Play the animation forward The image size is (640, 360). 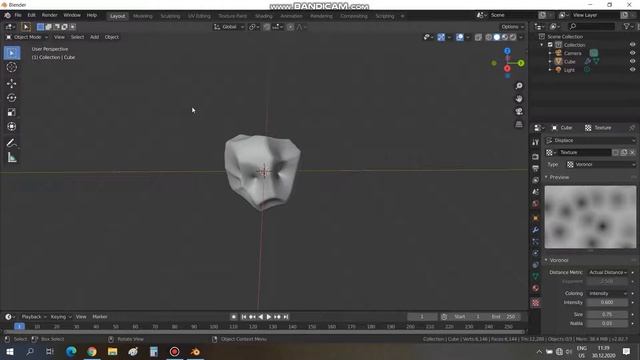(269, 317)
